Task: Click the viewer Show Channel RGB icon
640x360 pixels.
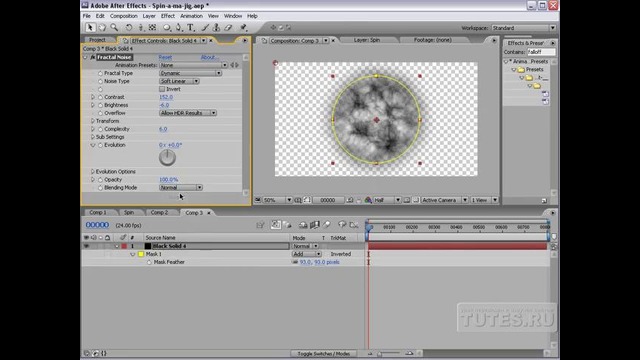Action: (368, 200)
